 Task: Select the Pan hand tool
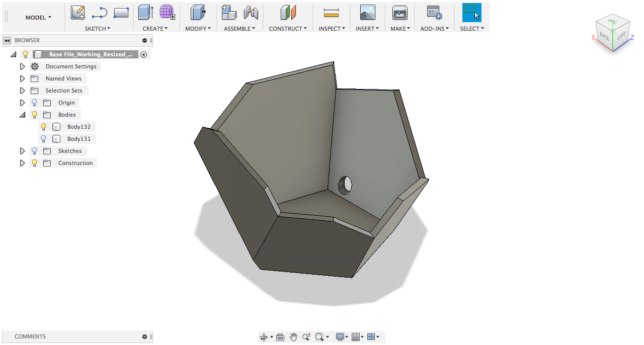tap(293, 337)
